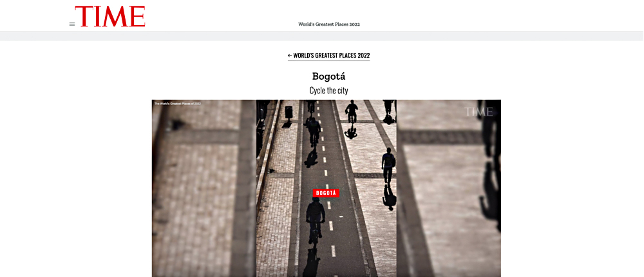The height and width of the screenshot is (277, 644).
Task: Click the left arrow before World's Greatest Places
Action: click(290, 55)
